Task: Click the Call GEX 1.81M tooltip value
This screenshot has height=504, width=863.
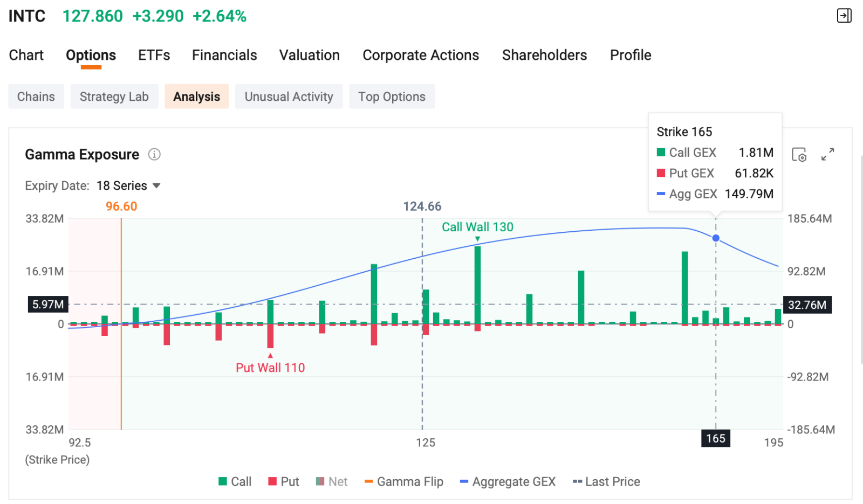Action: pos(756,153)
